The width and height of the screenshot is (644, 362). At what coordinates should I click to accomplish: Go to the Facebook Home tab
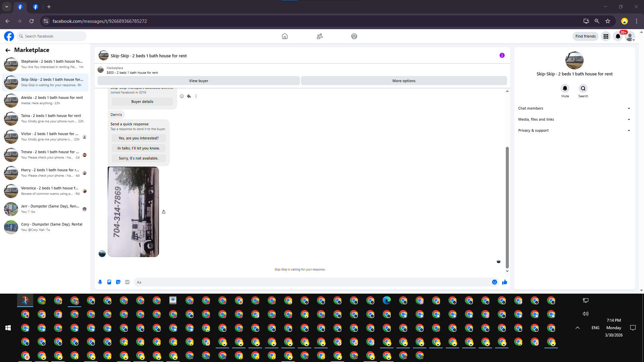click(x=284, y=36)
